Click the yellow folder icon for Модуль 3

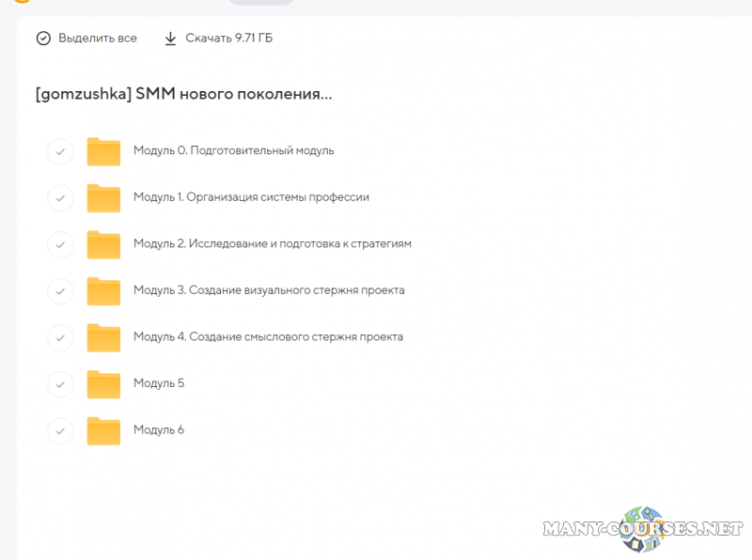pos(103,290)
